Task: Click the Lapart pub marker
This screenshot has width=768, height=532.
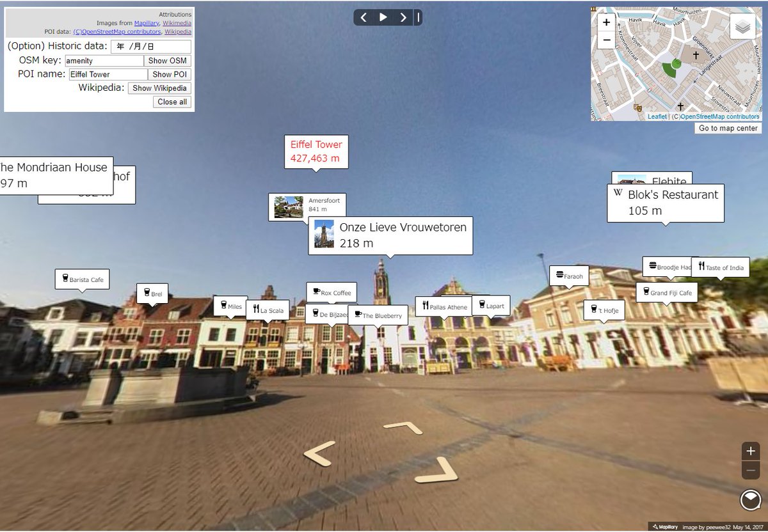Action: (x=490, y=306)
